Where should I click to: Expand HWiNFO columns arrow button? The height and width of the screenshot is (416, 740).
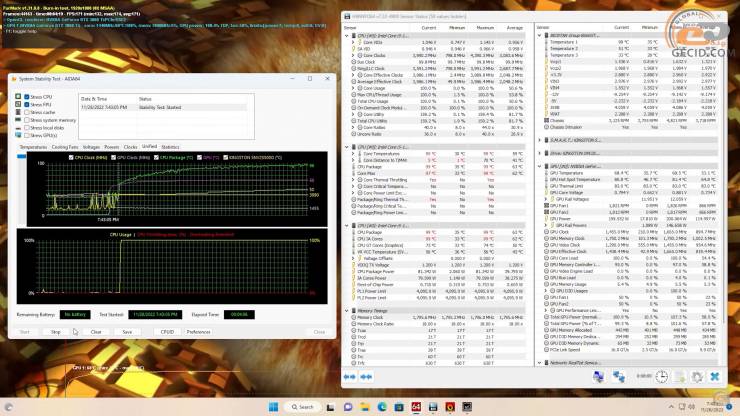(x=350, y=376)
